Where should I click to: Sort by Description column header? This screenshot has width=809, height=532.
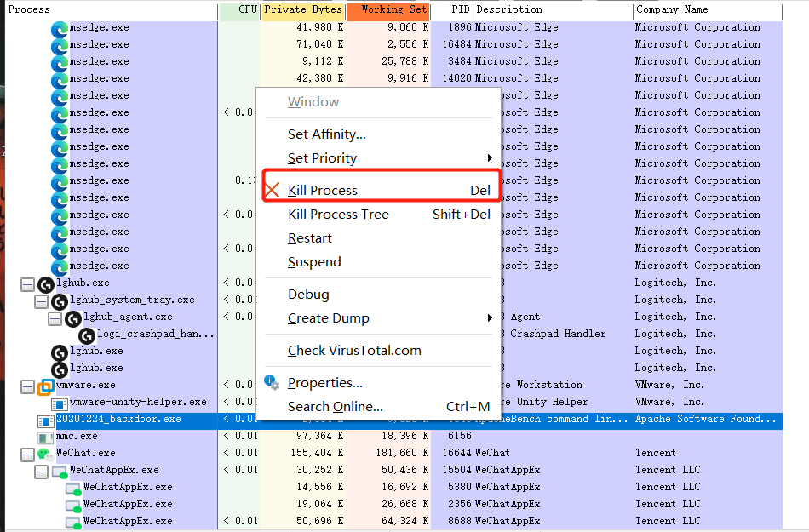coord(553,10)
